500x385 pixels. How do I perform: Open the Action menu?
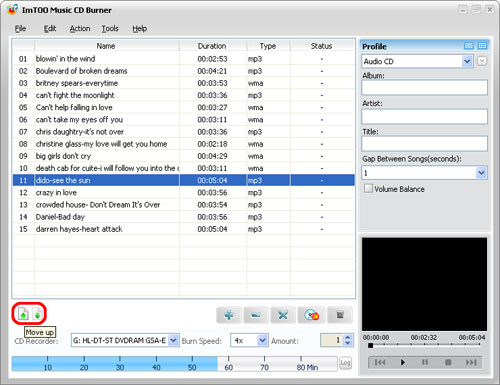click(x=80, y=29)
